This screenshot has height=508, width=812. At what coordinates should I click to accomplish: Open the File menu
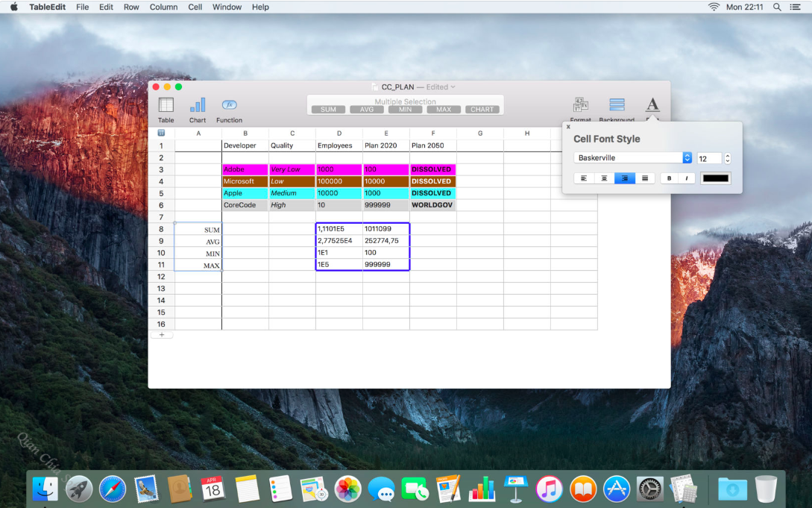82,7
